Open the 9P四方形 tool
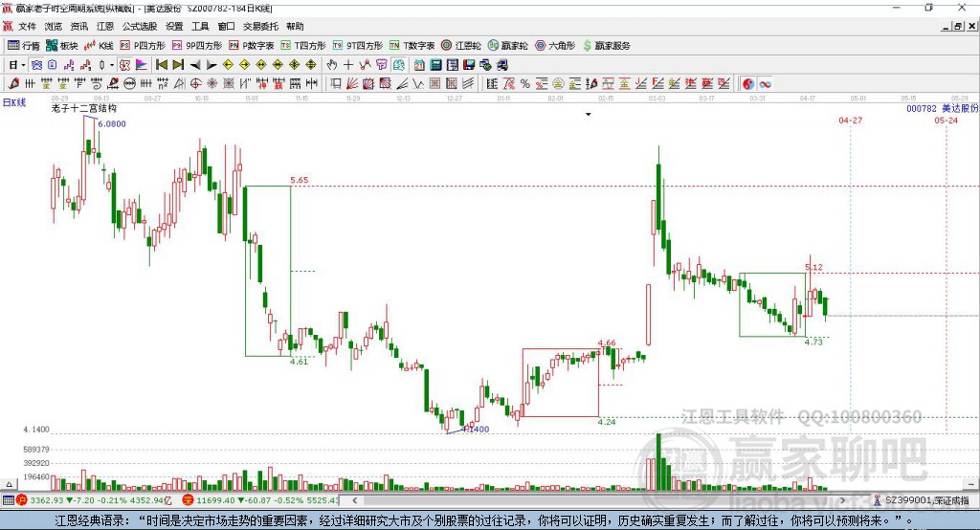This screenshot has width=980, height=530. pyautogui.click(x=197, y=46)
